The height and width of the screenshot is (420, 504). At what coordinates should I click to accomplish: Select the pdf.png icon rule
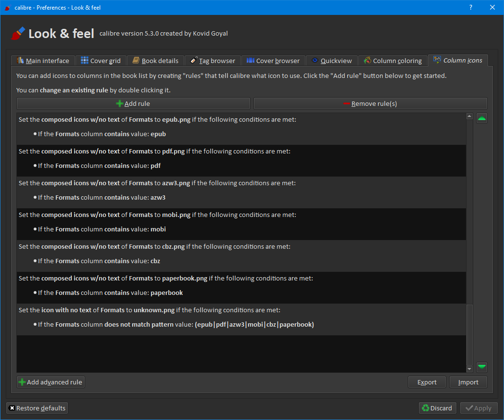tap(241, 161)
